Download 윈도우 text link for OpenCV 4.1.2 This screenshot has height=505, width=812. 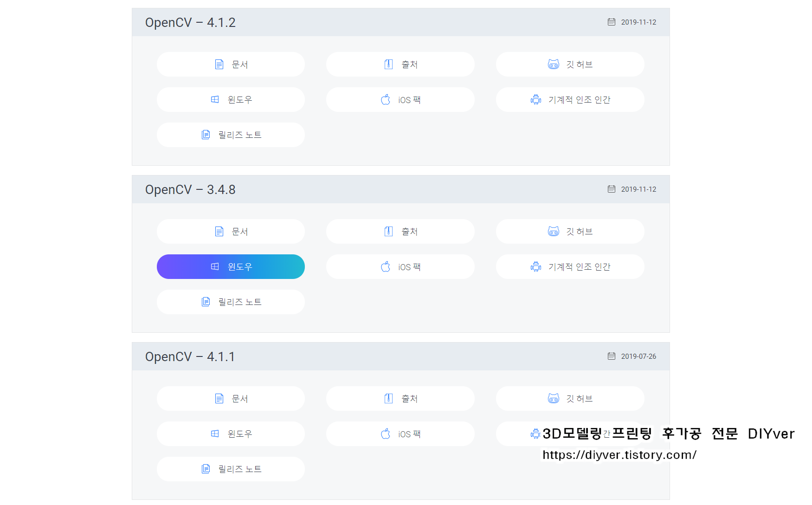(x=240, y=100)
